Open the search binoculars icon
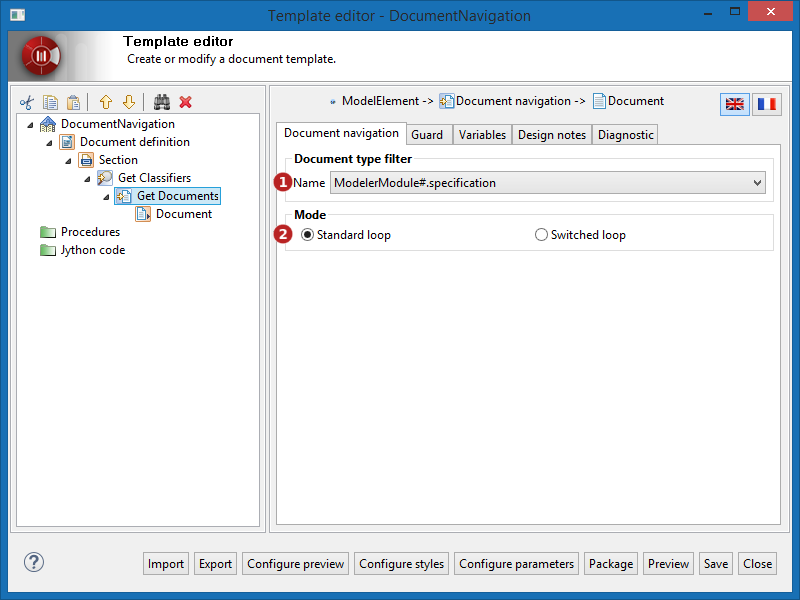 (x=161, y=101)
